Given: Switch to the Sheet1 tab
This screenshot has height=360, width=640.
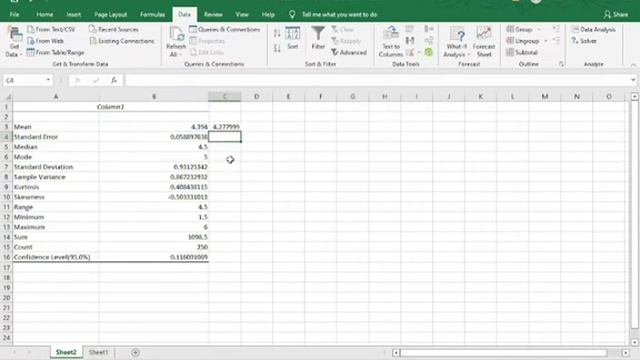Looking at the screenshot, I should click(x=98, y=352).
